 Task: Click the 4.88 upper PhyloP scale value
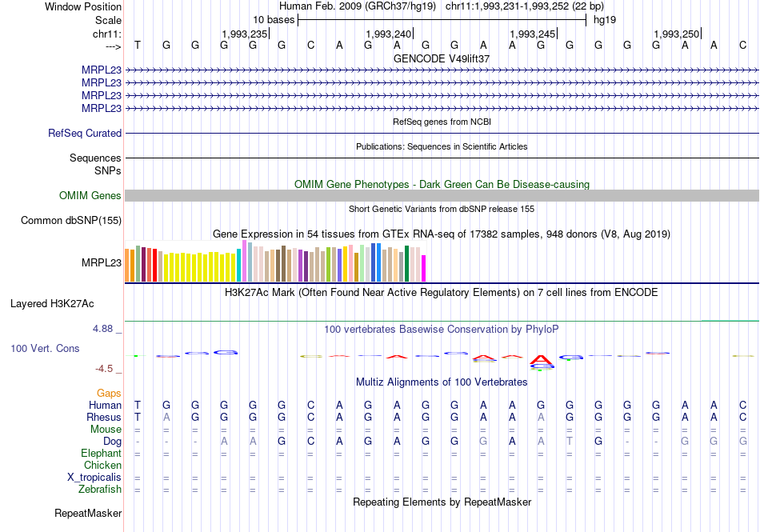pyautogui.click(x=102, y=329)
